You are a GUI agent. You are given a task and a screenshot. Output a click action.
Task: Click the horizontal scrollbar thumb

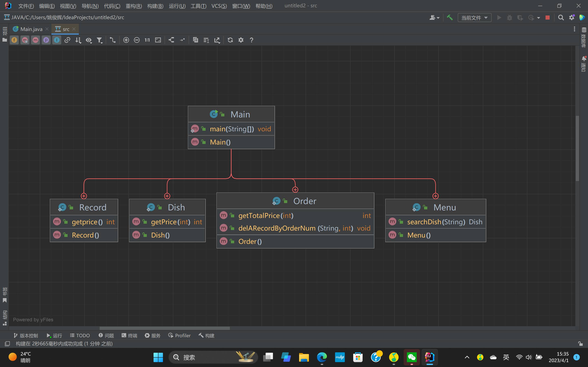[165, 328]
